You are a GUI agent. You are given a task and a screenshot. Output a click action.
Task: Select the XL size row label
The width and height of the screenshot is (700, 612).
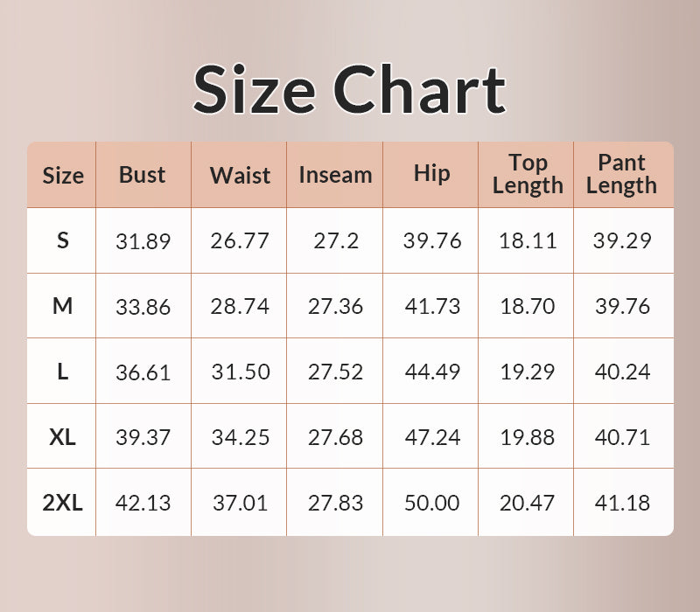coord(63,436)
